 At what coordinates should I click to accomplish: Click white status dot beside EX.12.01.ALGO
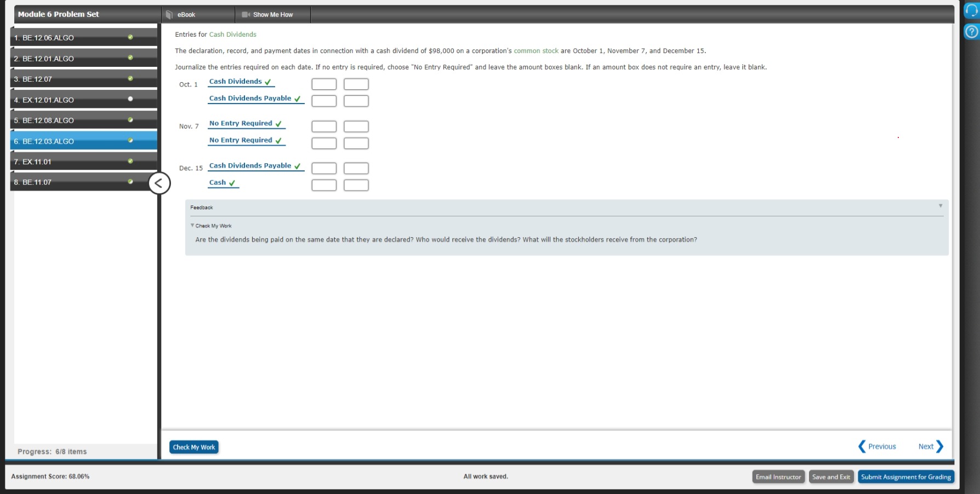tap(130, 99)
